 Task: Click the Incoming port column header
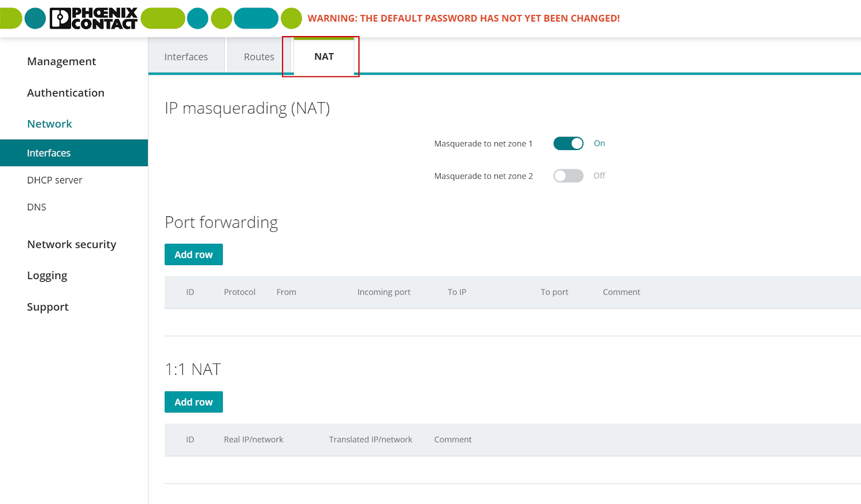(x=384, y=292)
